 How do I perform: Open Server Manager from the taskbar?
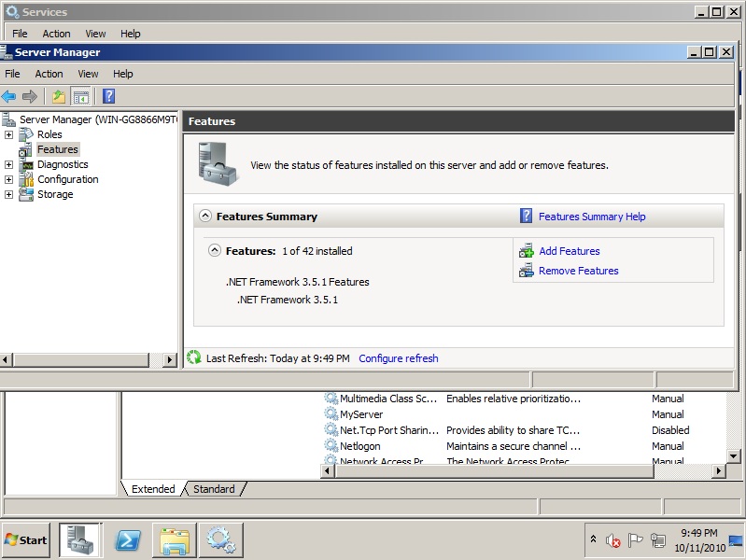(80, 540)
